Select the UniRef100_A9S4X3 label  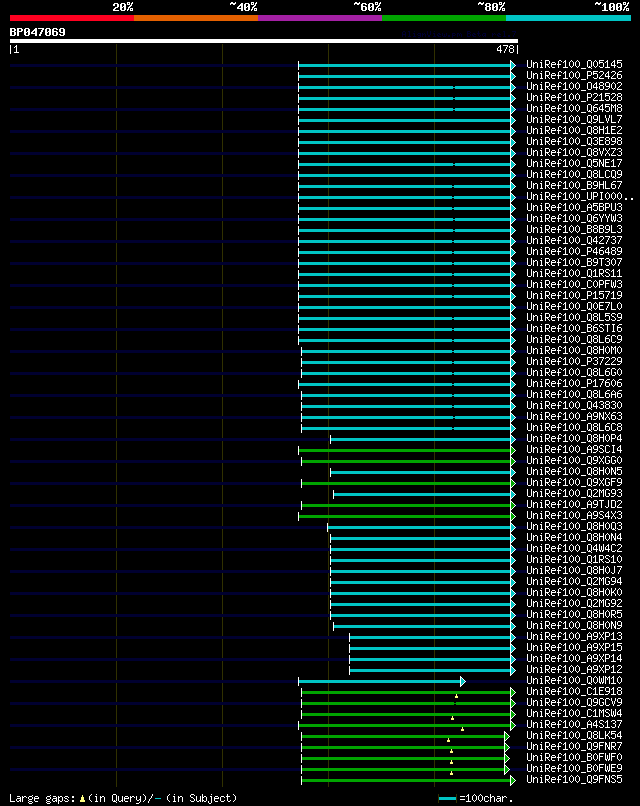(574, 515)
